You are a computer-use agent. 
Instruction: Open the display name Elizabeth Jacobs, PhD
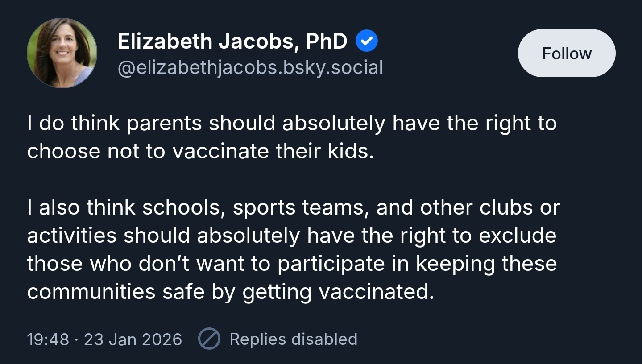232,41
